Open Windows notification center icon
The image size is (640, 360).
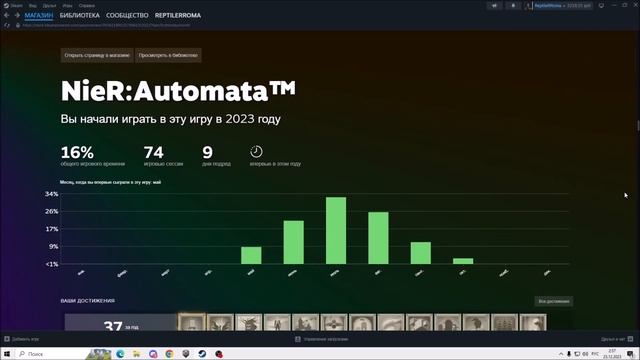[x=631, y=354]
